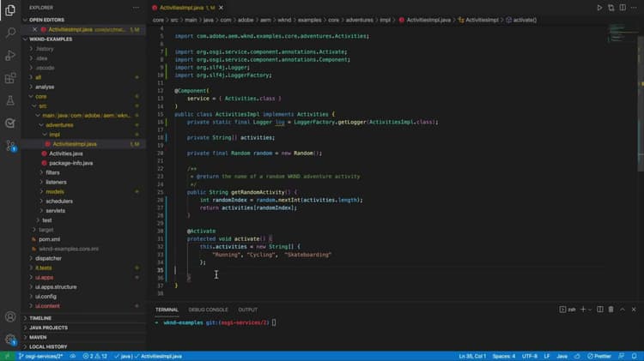Expand the ui.apps.structure folder
644x361 pixels.
click(56, 286)
